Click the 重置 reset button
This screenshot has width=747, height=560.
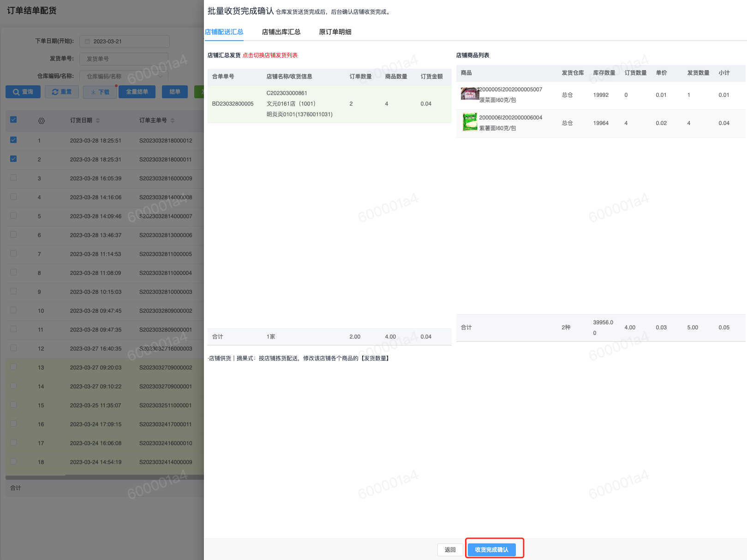click(x=62, y=92)
